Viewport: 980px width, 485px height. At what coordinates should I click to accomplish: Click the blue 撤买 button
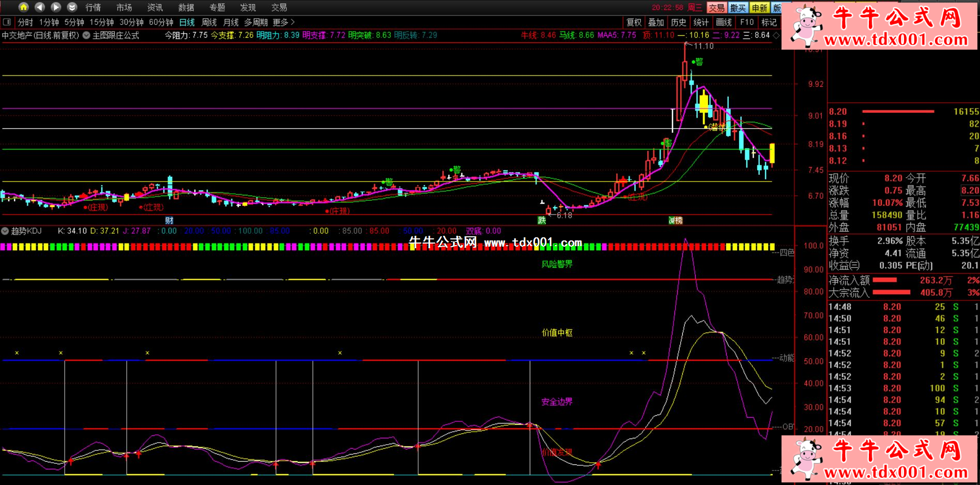pos(738,8)
